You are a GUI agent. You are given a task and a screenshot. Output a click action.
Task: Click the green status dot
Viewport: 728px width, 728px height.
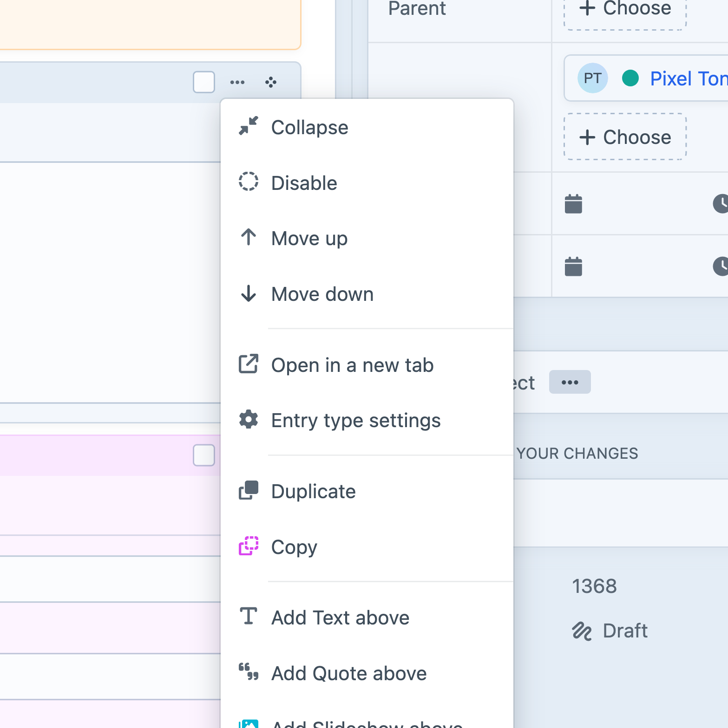click(x=630, y=78)
